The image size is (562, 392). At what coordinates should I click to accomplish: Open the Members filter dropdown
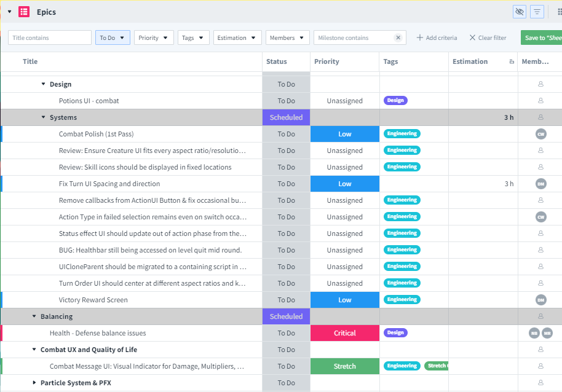point(287,37)
